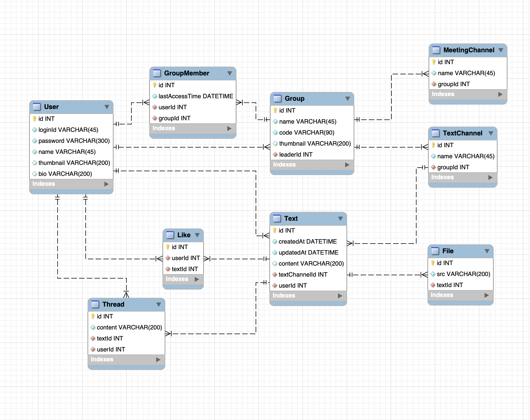Click foreign key diamond beside leaderId INT
Viewport: 530px width, 420px height.
click(275, 154)
